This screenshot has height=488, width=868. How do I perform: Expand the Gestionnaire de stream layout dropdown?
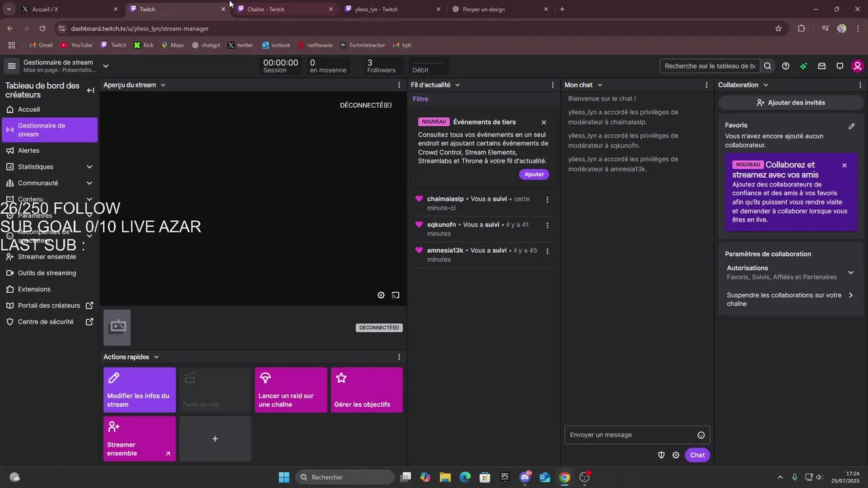click(106, 66)
